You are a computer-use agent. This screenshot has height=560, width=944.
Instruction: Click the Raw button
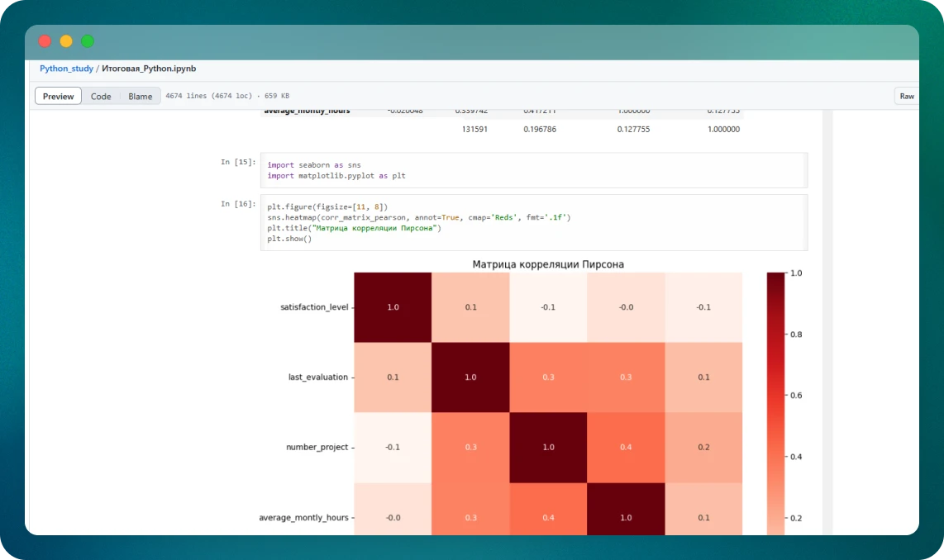click(x=907, y=97)
